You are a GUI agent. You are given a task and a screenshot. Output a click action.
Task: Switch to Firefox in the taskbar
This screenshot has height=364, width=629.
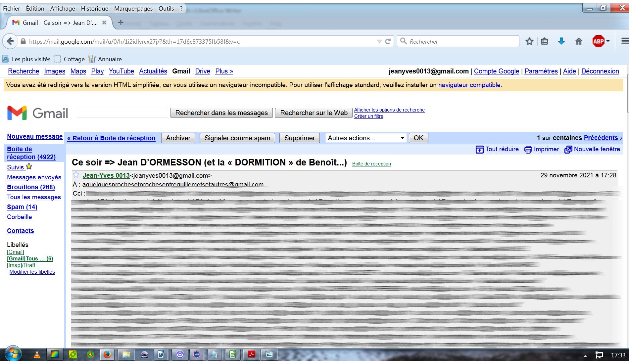tap(107, 355)
